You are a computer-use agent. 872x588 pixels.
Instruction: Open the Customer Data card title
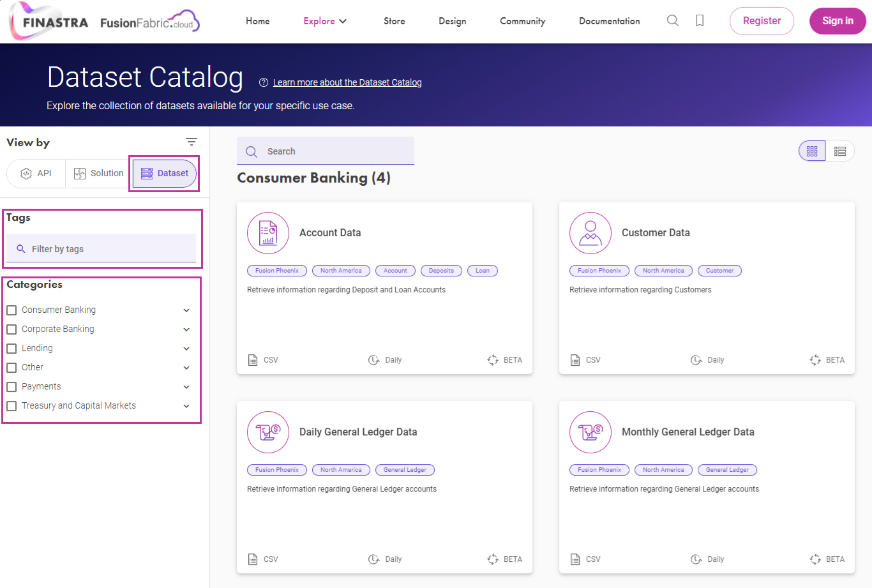(656, 233)
